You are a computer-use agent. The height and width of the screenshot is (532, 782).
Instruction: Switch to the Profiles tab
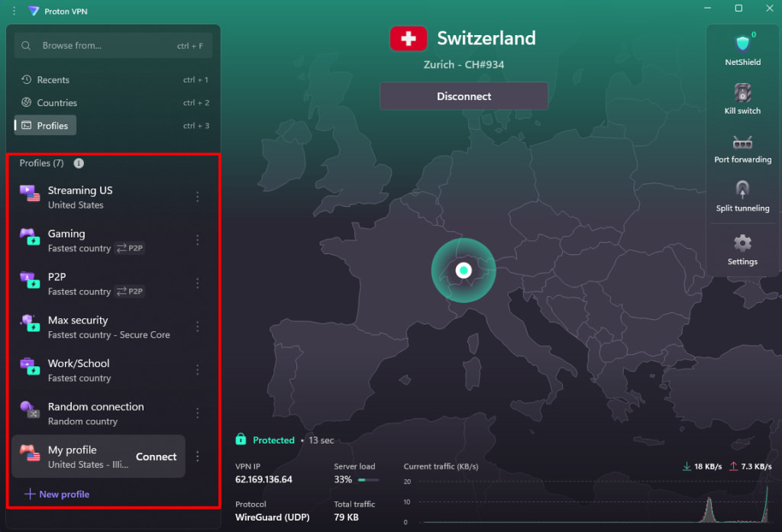click(45, 125)
